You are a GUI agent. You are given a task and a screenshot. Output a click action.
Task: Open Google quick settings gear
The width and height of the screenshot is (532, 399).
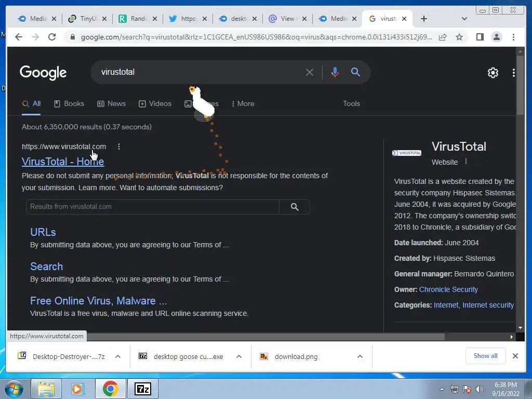[x=493, y=73]
